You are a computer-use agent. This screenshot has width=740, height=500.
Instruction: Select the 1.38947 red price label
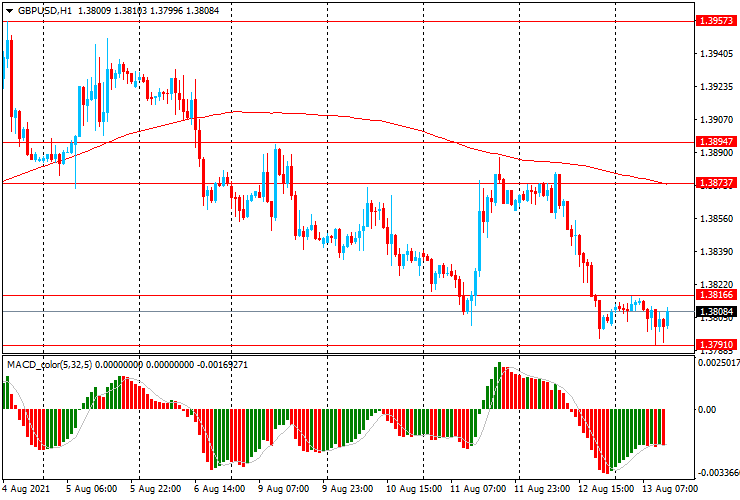(x=716, y=142)
